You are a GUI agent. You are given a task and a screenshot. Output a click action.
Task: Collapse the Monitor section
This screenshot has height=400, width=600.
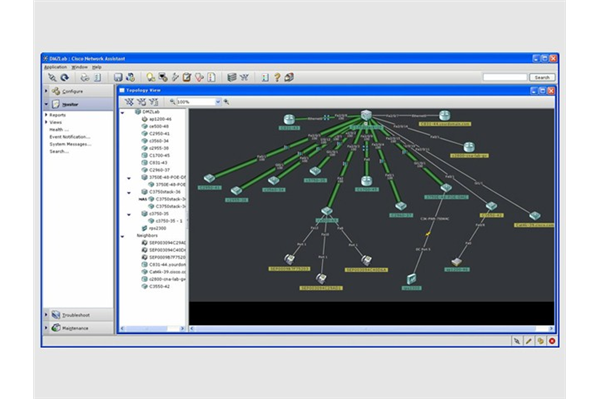tap(46, 104)
